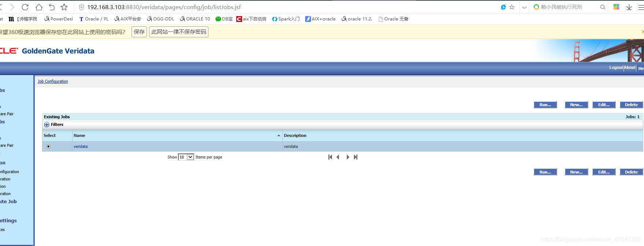Open Spark入门 bookmark
The image size is (644, 246).
coord(286,19)
